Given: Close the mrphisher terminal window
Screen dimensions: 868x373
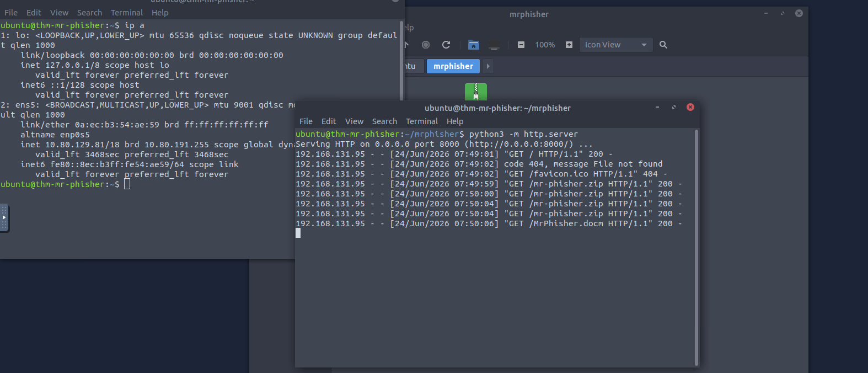Looking at the screenshot, I should click(x=690, y=107).
